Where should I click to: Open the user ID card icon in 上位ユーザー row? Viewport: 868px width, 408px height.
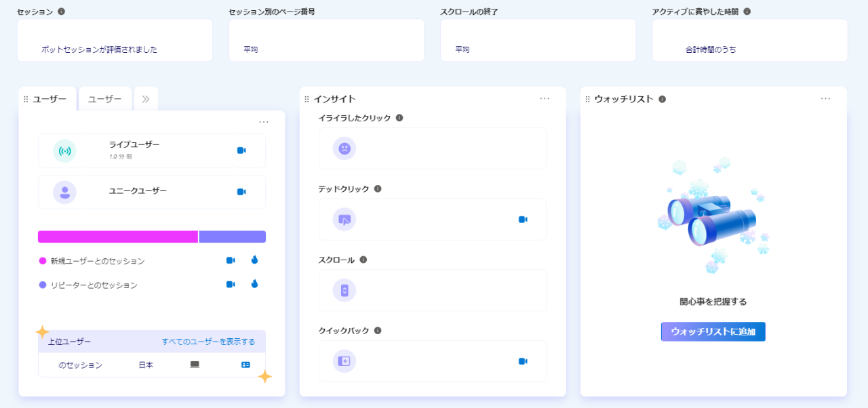[x=245, y=365]
